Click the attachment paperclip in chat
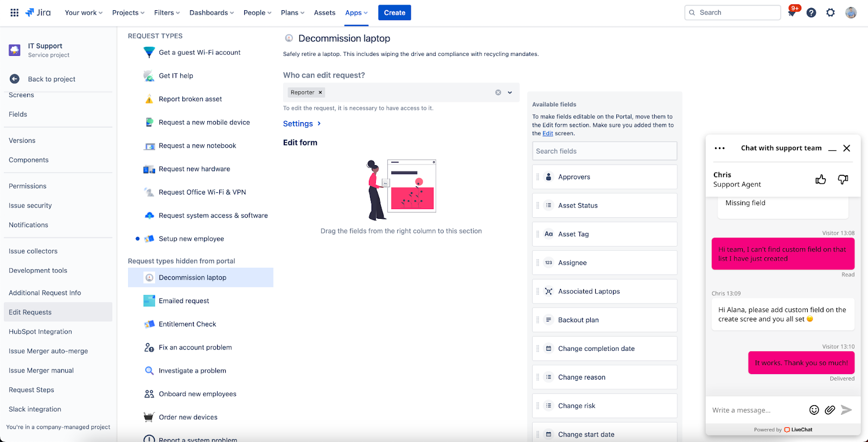The width and height of the screenshot is (868, 442). pos(829,410)
